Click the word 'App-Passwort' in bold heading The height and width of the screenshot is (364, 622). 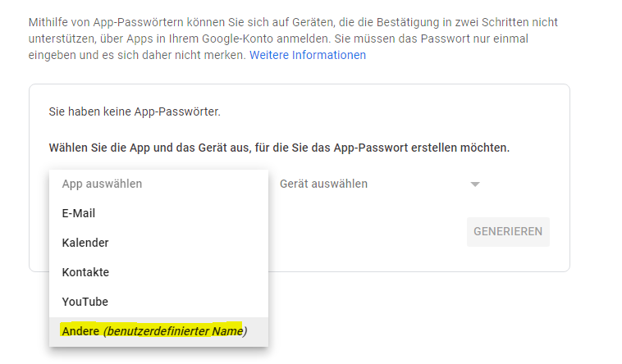371,148
